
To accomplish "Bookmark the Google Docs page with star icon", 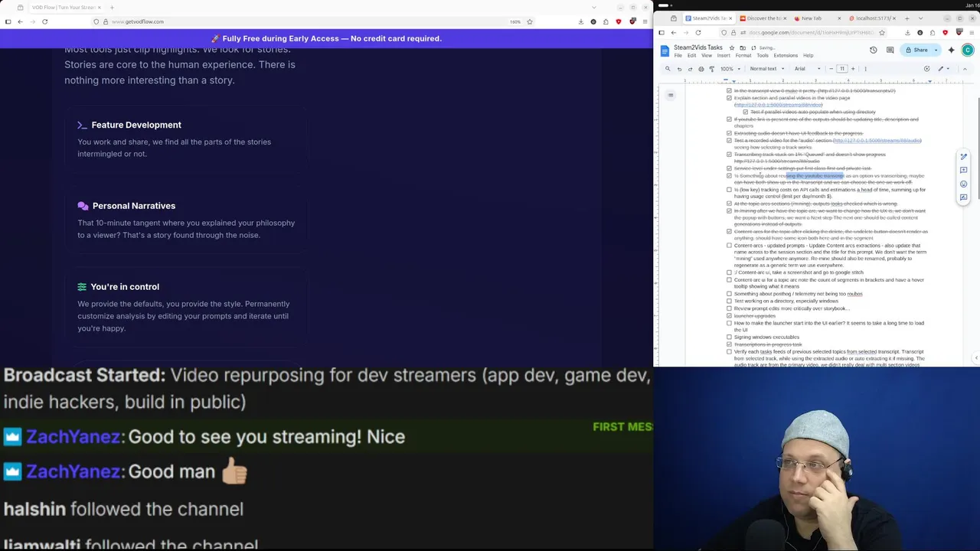I will tap(882, 32).
